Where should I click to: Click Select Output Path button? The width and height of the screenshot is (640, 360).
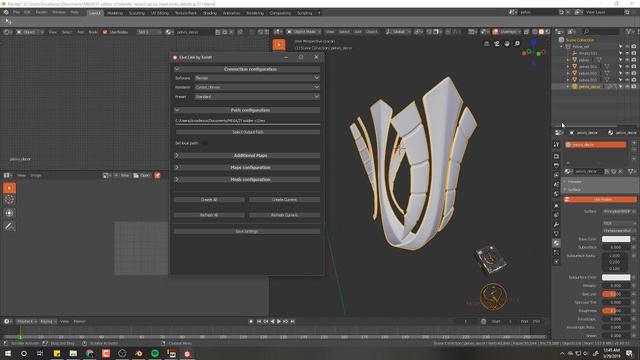tap(248, 132)
